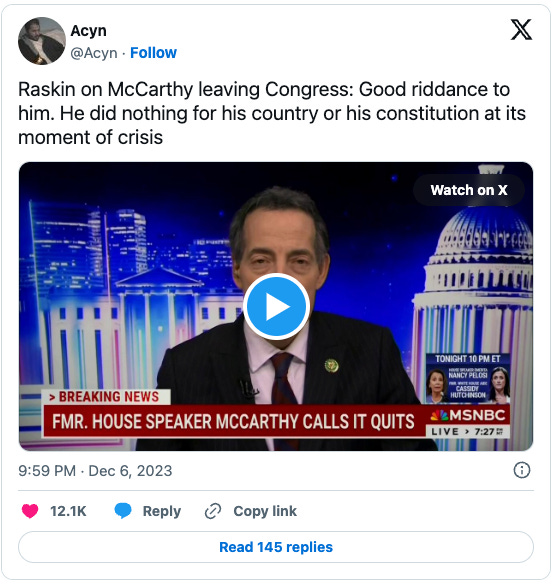552x585 pixels.
Task: Click the Watch on X button
Action: pyautogui.click(x=469, y=190)
